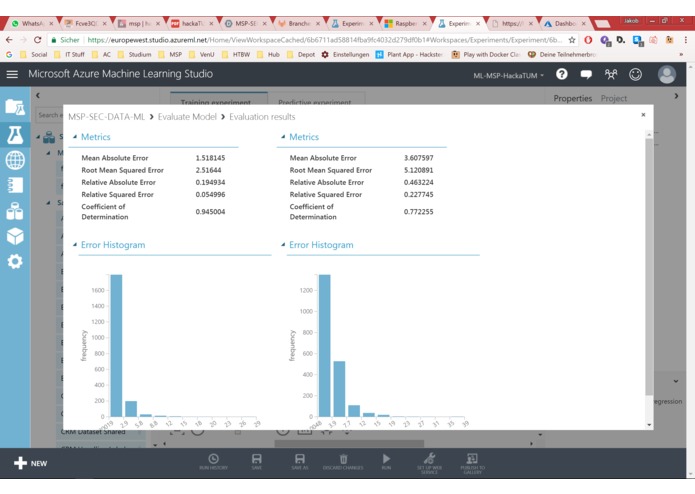The width and height of the screenshot is (695, 494).
Task: Switch to the Training experiment tab
Action: pyautogui.click(x=219, y=98)
